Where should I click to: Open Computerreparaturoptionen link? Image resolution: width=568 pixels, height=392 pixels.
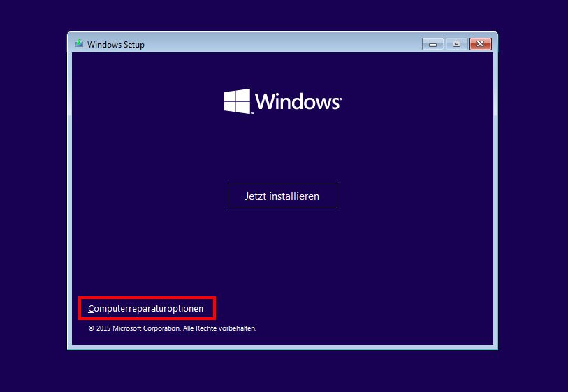[145, 309]
